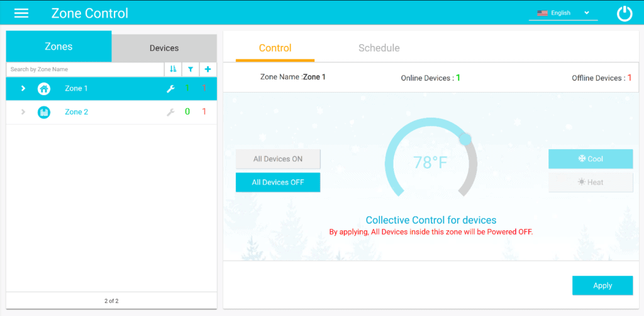
Task: Open the zone filter icon
Action: coord(191,69)
